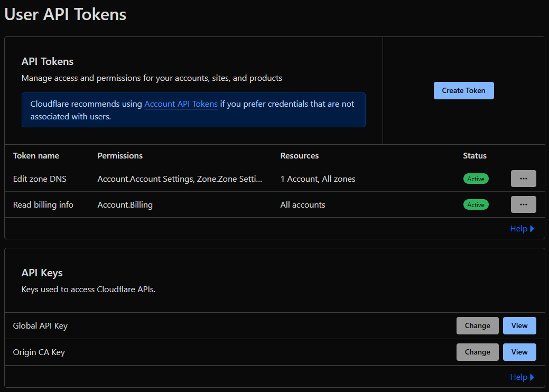This screenshot has width=549, height=392.
Task: Click the Account.Billing permissions cell
Action: point(125,205)
